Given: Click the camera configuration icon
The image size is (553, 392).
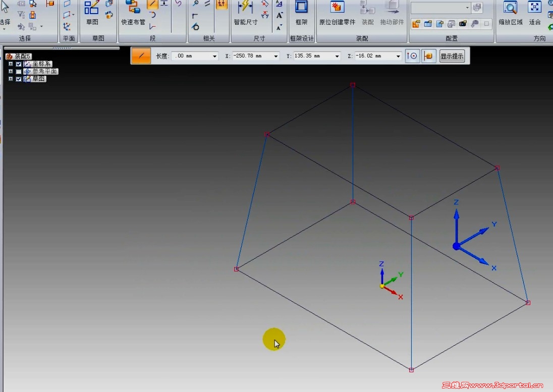Looking at the screenshot, I should pos(463,24).
